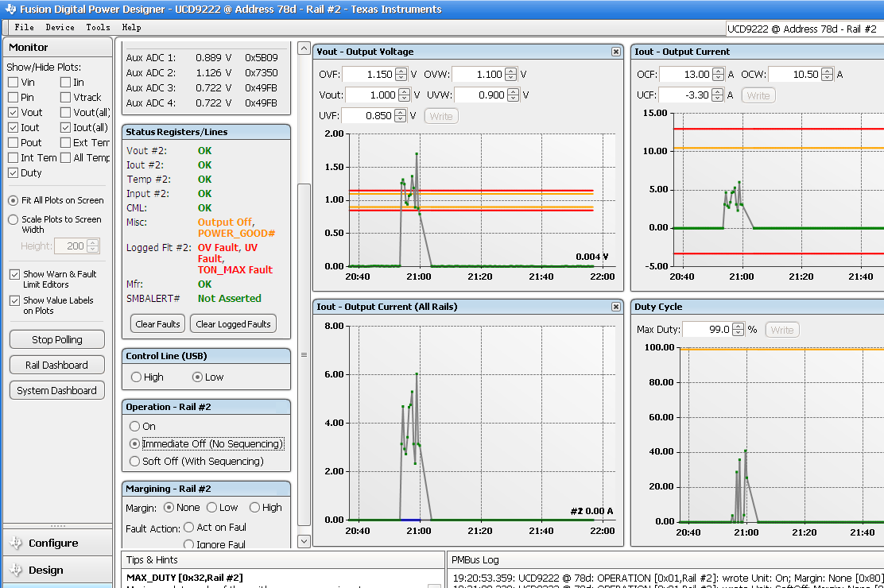Screen dimensions: 884x588
Task: Click the Vout setpoint input field
Action: (372, 95)
